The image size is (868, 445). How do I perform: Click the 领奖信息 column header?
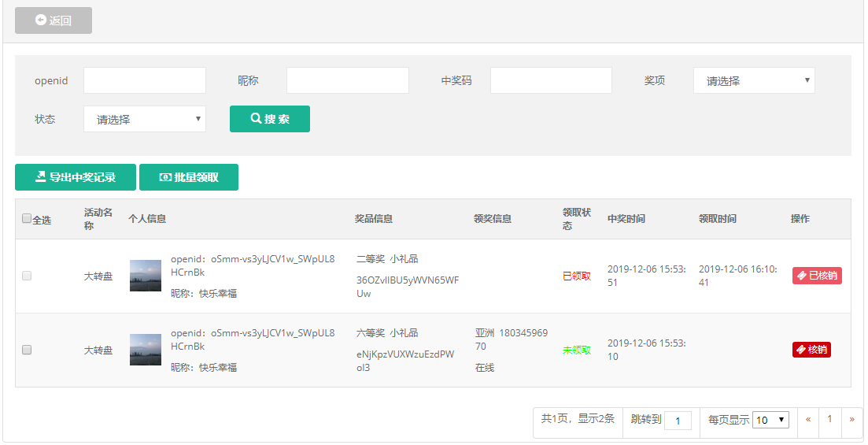point(493,219)
